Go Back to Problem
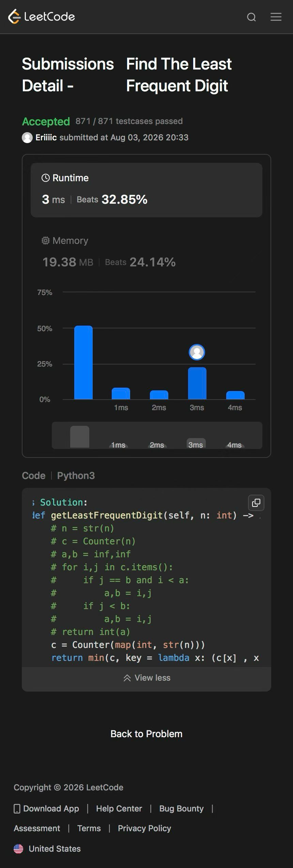This screenshot has height=868, width=293. pos(146,734)
